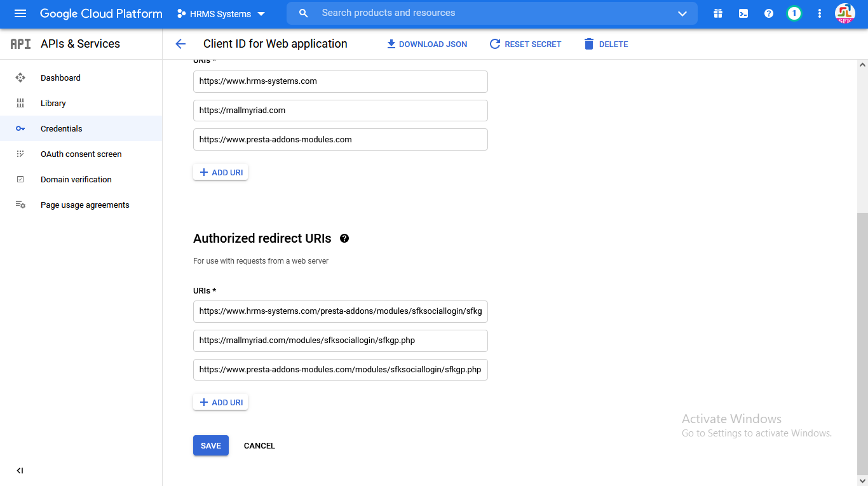Screen dimensions: 868x486
Task: Click the scrollbar down arrow
Action: click(x=862, y=481)
